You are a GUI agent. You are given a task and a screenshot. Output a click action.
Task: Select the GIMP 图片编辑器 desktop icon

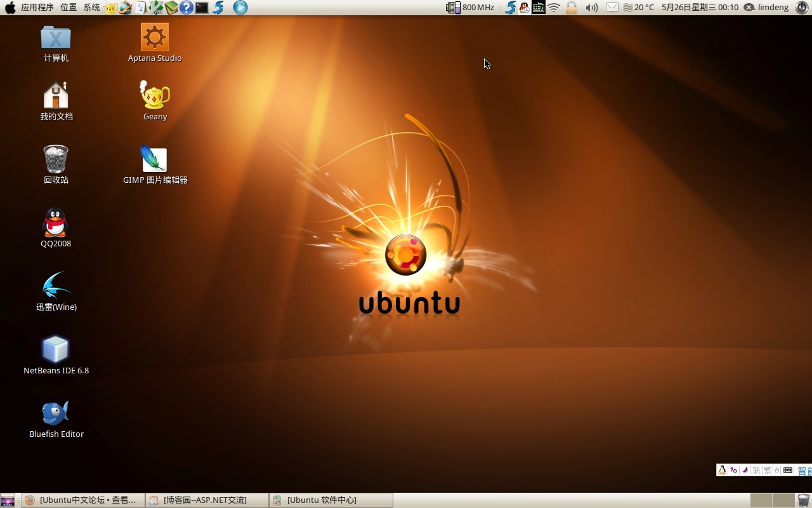(x=155, y=165)
